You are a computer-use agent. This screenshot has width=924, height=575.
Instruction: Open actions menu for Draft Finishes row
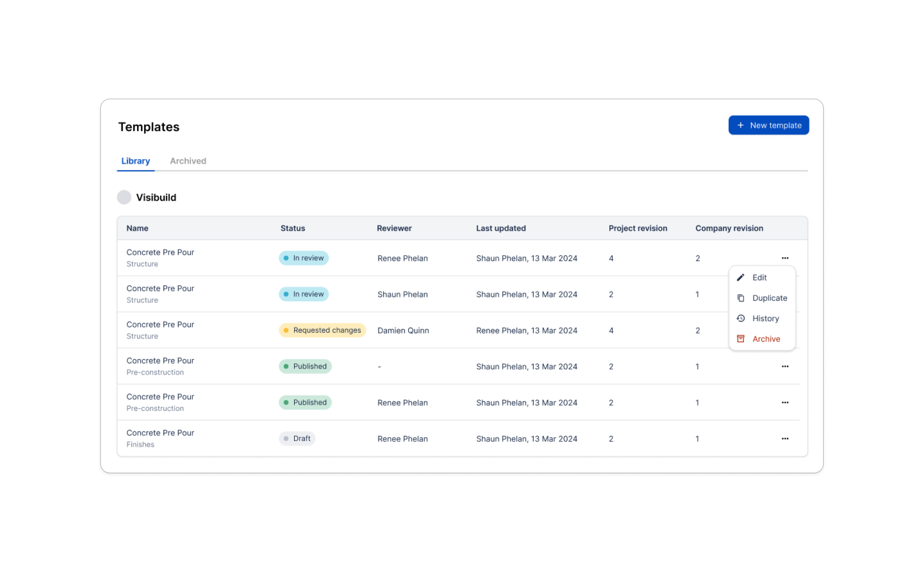pyautogui.click(x=785, y=438)
